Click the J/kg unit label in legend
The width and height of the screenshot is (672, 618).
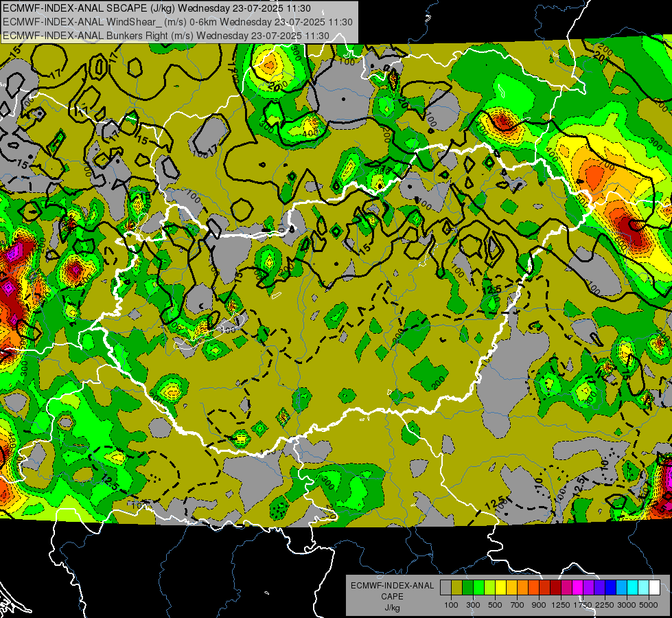click(x=392, y=608)
